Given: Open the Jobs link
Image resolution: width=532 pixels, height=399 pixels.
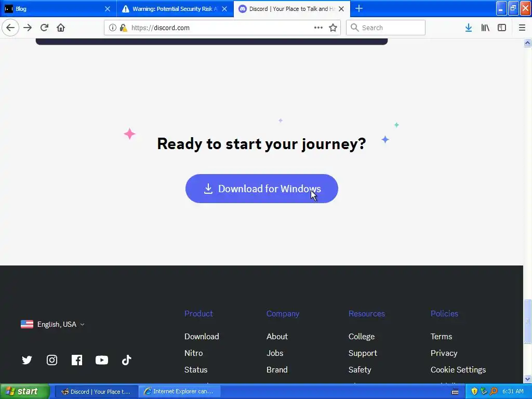Looking at the screenshot, I should tap(275, 353).
